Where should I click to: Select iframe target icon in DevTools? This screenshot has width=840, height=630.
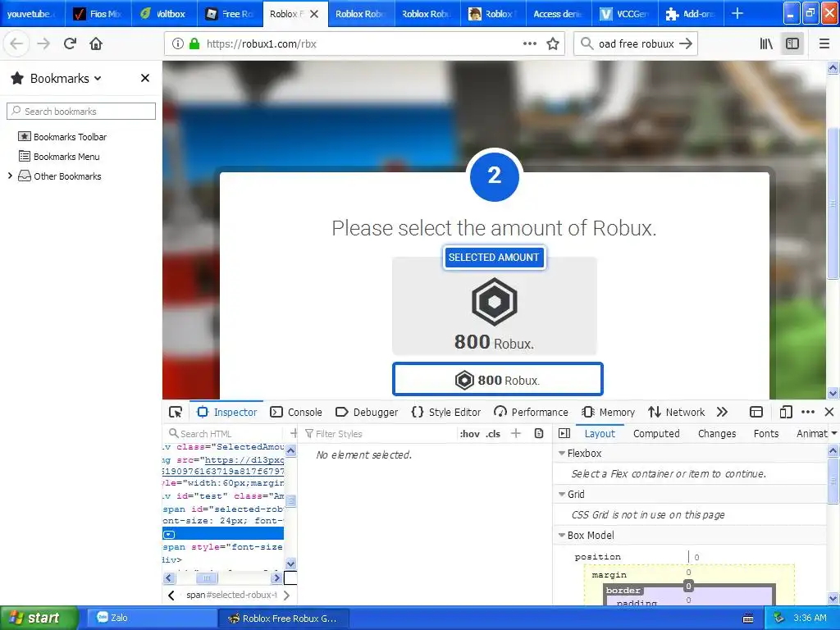click(756, 412)
